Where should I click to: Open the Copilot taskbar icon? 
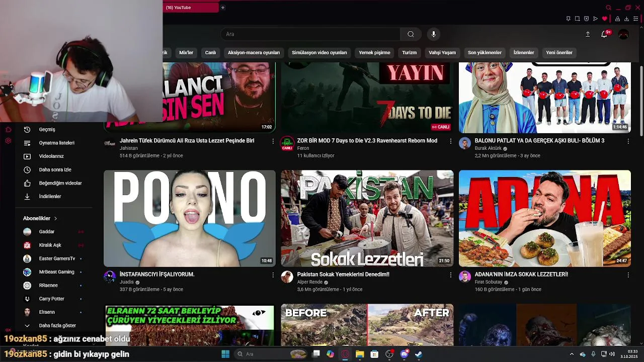[x=330, y=354]
